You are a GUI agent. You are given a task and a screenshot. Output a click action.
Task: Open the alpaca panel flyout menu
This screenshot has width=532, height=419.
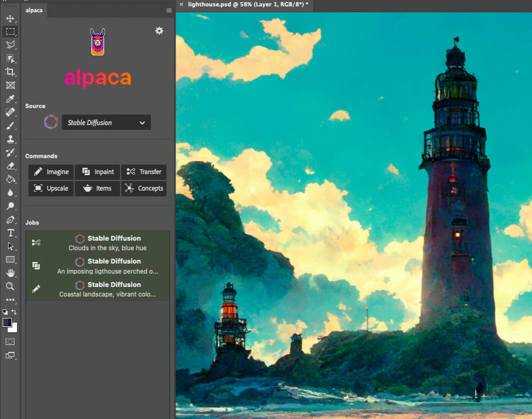pyautogui.click(x=169, y=10)
